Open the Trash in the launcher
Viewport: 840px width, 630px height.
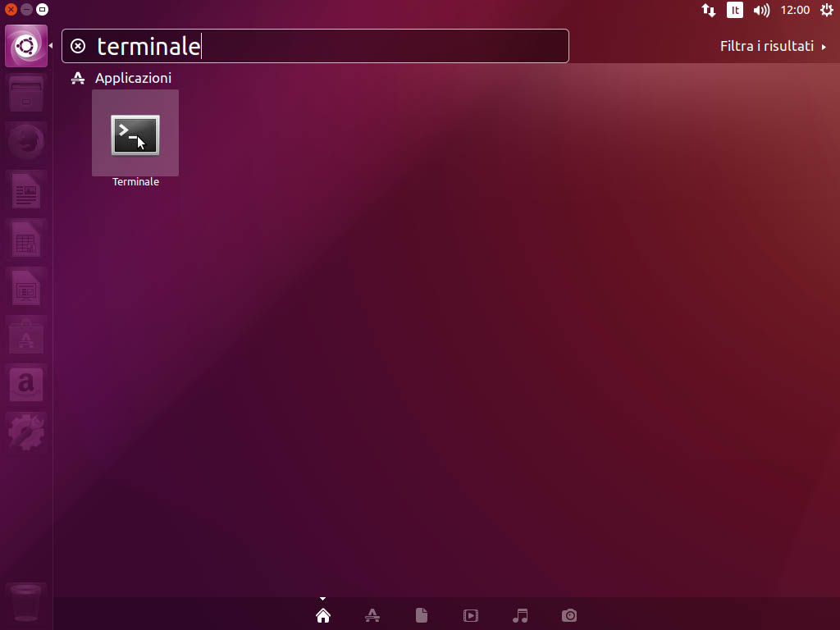tap(26, 604)
